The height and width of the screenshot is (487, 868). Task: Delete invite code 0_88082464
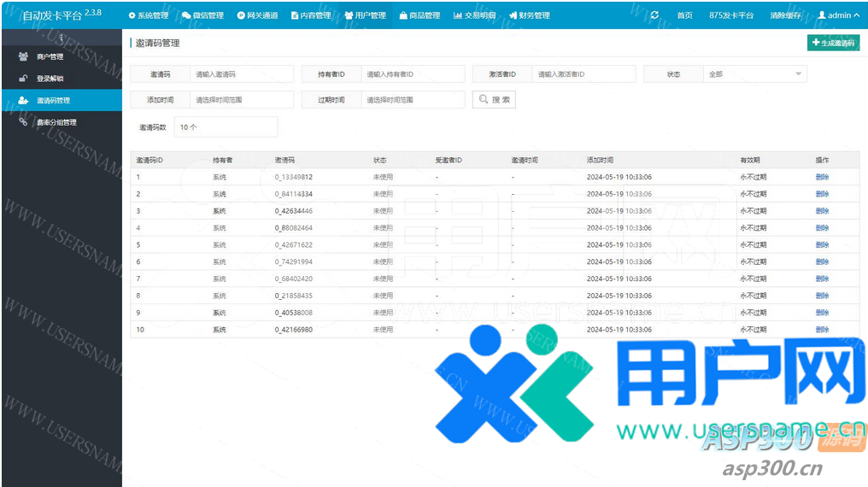(822, 228)
